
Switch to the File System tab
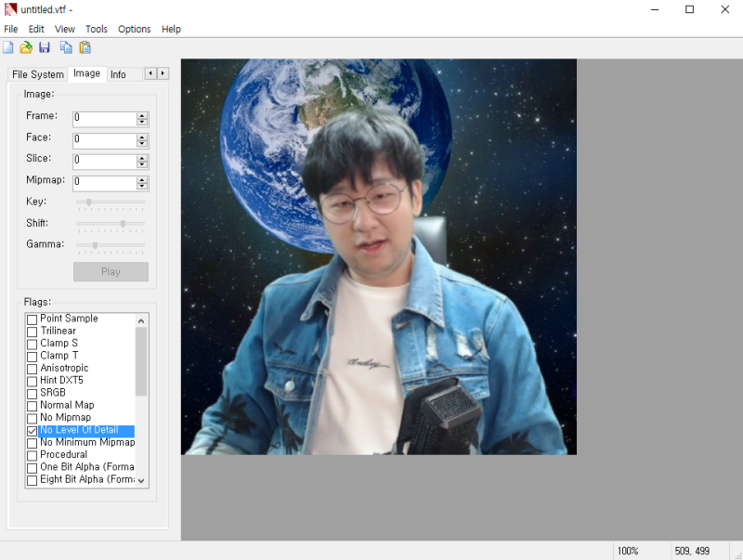[38, 74]
